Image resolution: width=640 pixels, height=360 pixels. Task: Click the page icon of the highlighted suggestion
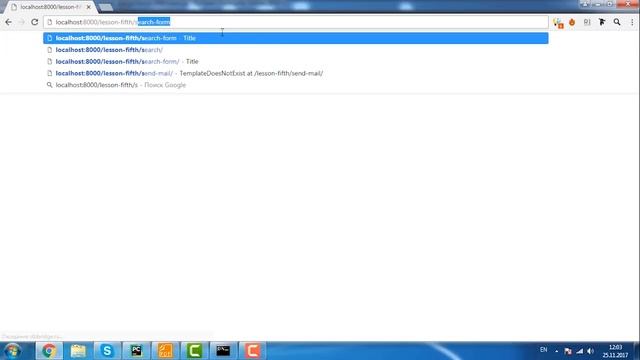pyautogui.click(x=49, y=38)
